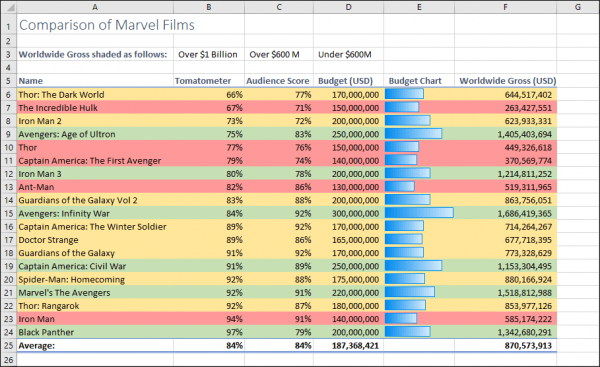Select the Doctor Strange audience score cell
The image size is (600, 367).
[x=279, y=240]
